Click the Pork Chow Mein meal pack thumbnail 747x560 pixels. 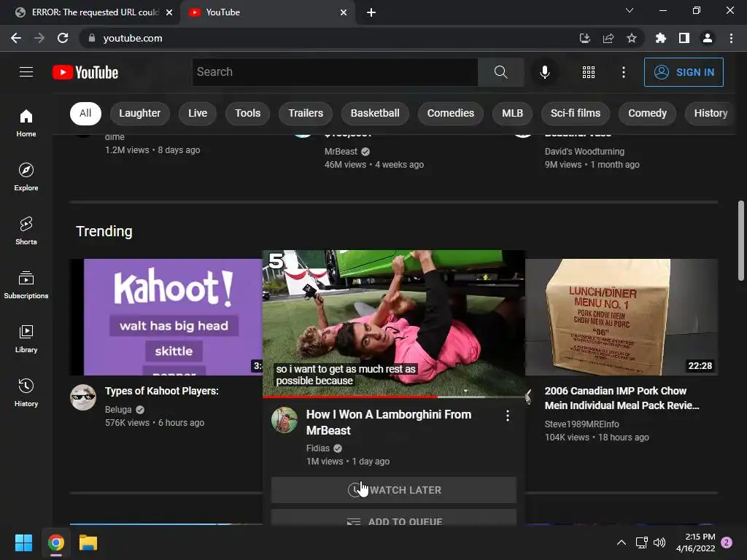click(622, 316)
